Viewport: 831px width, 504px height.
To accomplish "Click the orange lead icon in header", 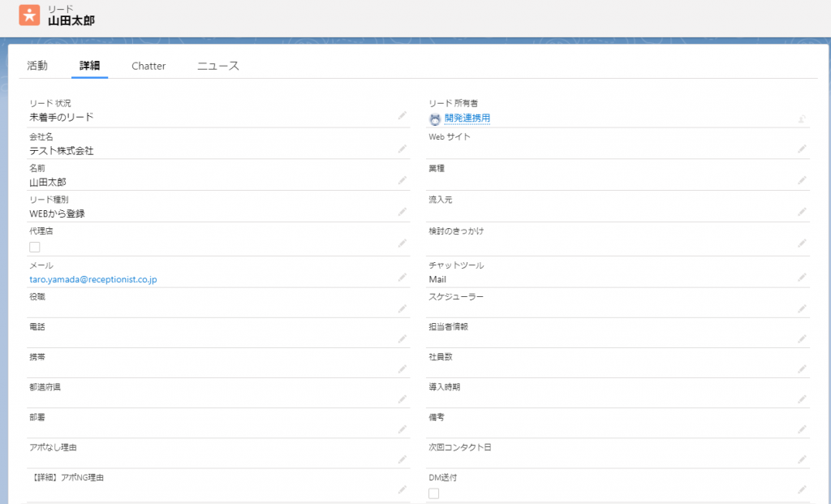I will (x=29, y=15).
